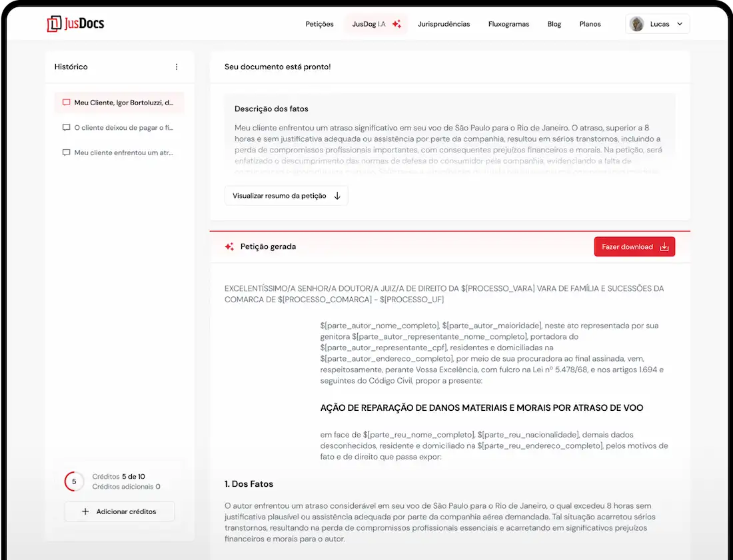
Task: Click the circular credits badge showing 5
Action: click(73, 481)
